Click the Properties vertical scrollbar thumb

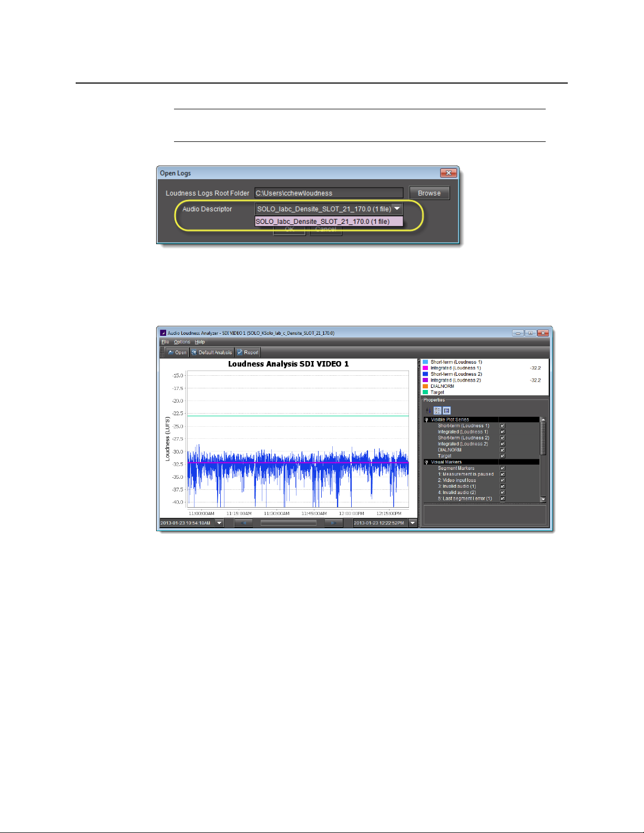point(543,439)
